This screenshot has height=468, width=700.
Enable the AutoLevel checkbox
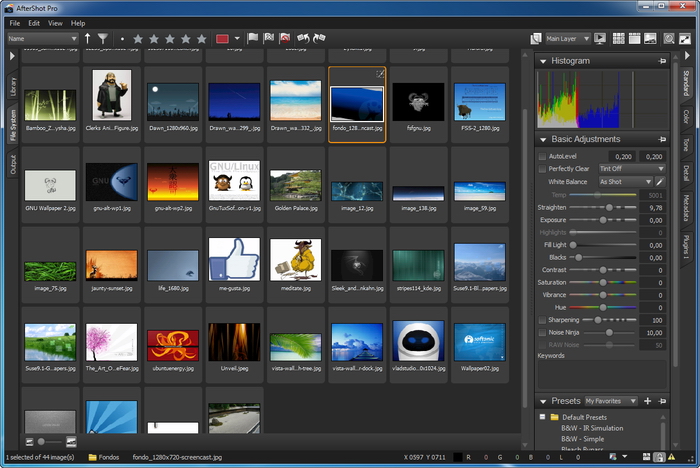(x=543, y=157)
